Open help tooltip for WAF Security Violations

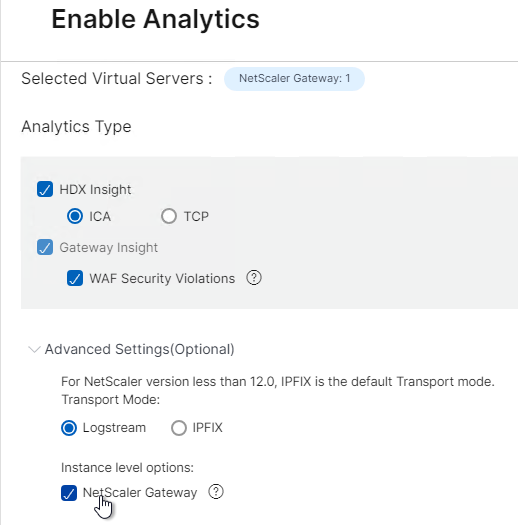[x=254, y=278]
